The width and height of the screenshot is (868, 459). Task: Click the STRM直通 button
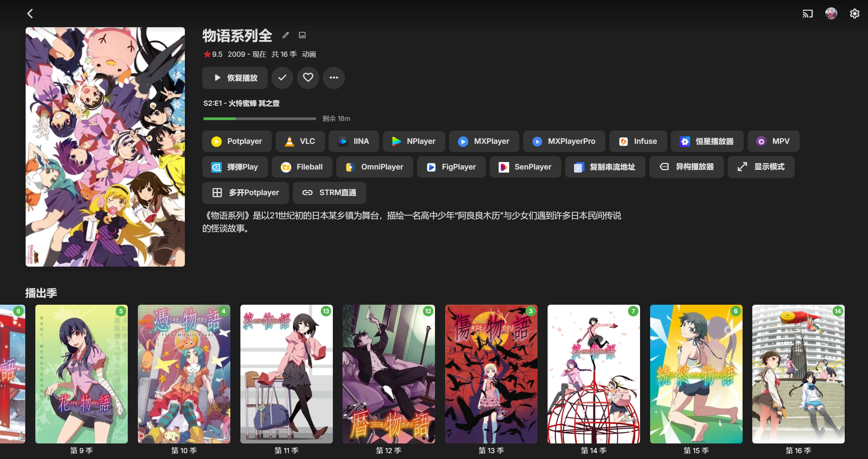tap(329, 192)
